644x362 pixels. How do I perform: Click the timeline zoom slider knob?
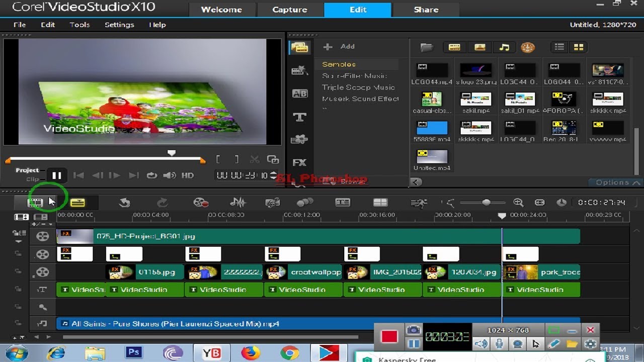pyautogui.click(x=486, y=203)
